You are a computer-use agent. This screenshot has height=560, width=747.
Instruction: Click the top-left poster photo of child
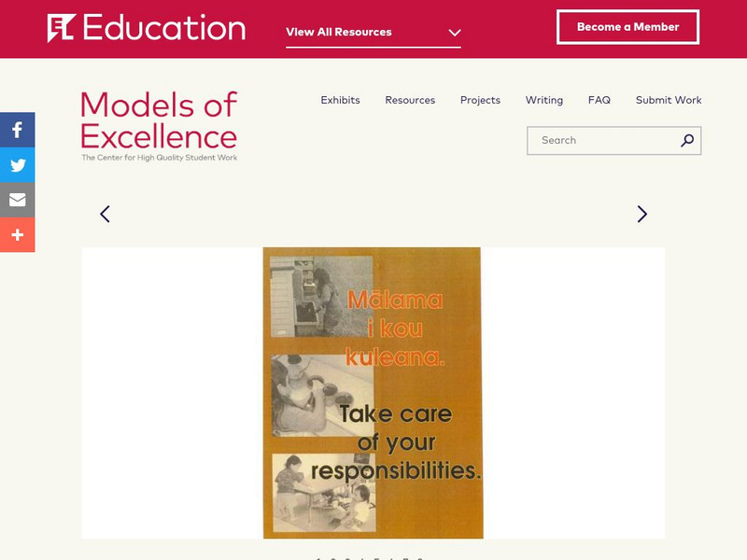[x=320, y=296]
